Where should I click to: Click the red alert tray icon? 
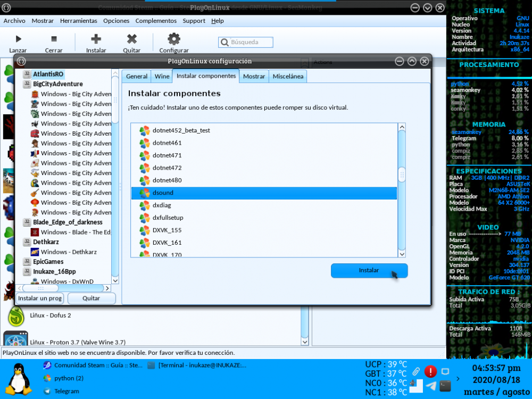coord(430,371)
